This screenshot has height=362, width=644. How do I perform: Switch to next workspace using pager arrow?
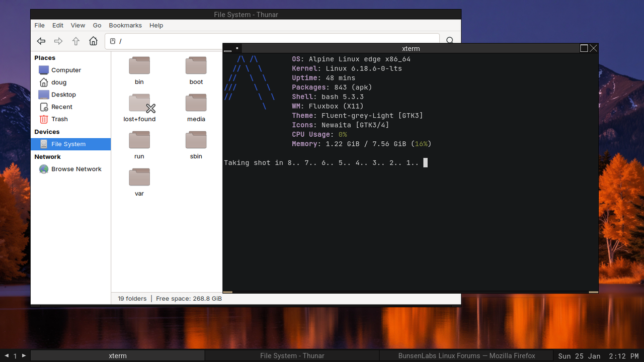tap(23, 355)
